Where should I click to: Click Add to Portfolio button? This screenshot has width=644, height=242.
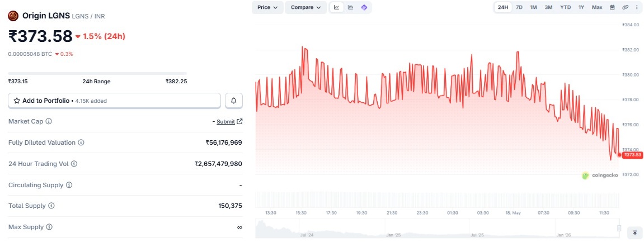(x=115, y=101)
